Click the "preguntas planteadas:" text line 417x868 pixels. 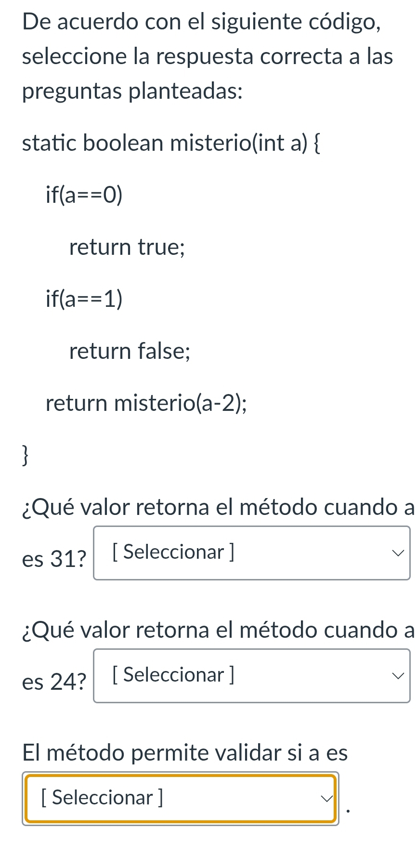click(132, 91)
